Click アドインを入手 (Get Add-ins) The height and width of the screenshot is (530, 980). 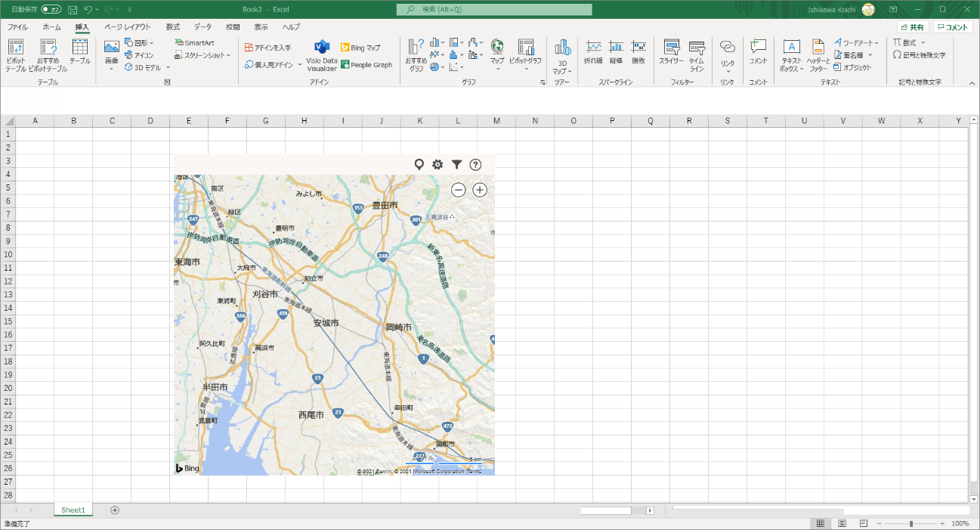pos(267,48)
